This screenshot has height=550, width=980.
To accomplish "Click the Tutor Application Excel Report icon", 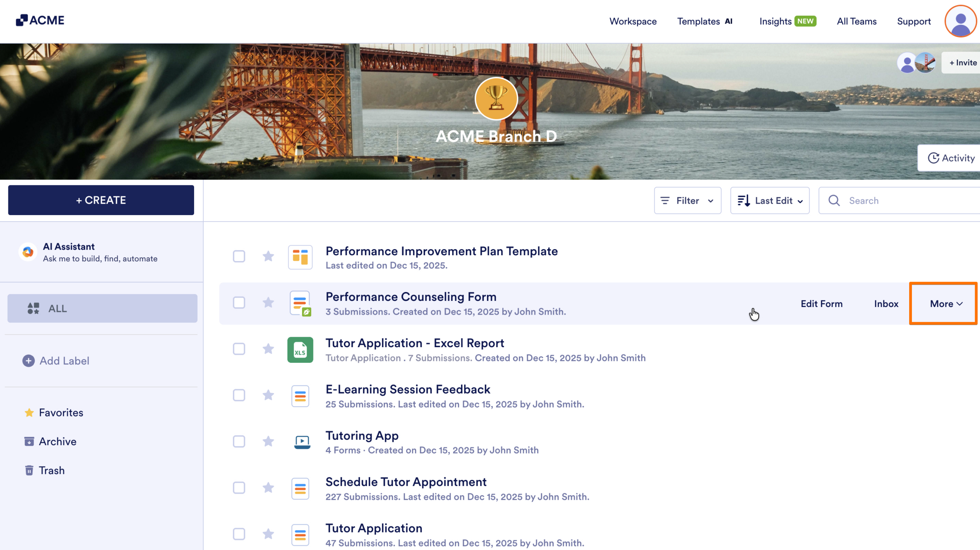I will coord(300,349).
